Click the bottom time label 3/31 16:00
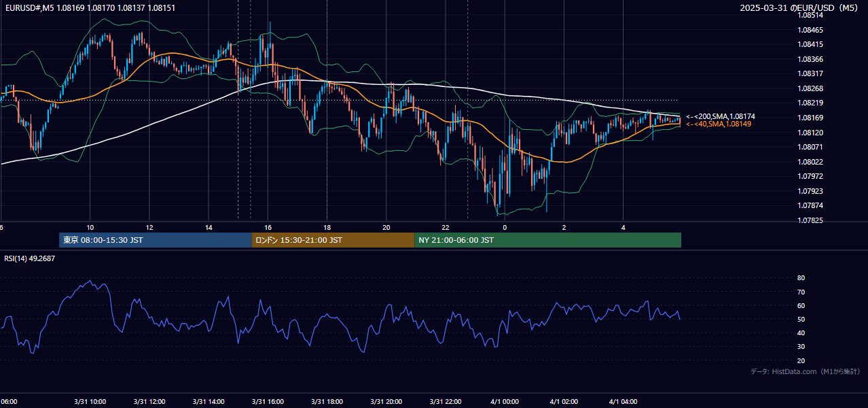 click(x=268, y=402)
